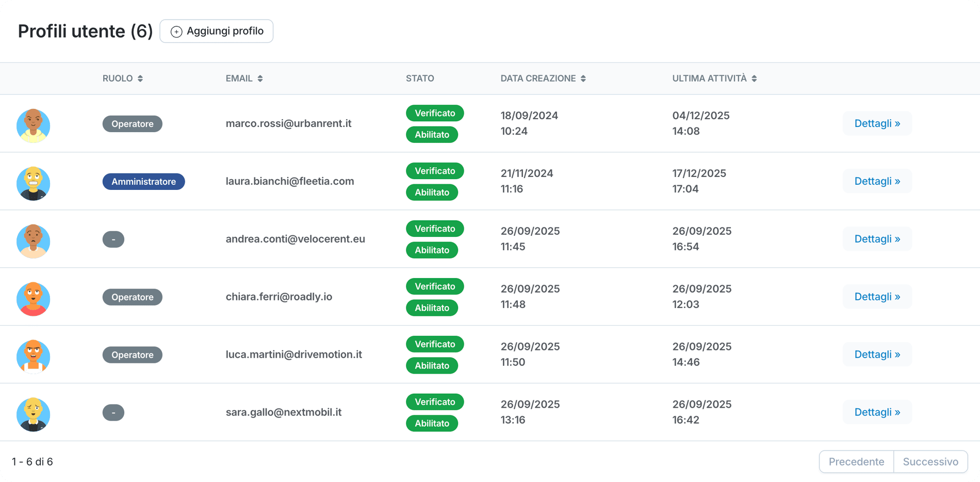The width and height of the screenshot is (980, 482).
Task: Sort by Ultima Attività sort arrows
Action: [754, 78]
